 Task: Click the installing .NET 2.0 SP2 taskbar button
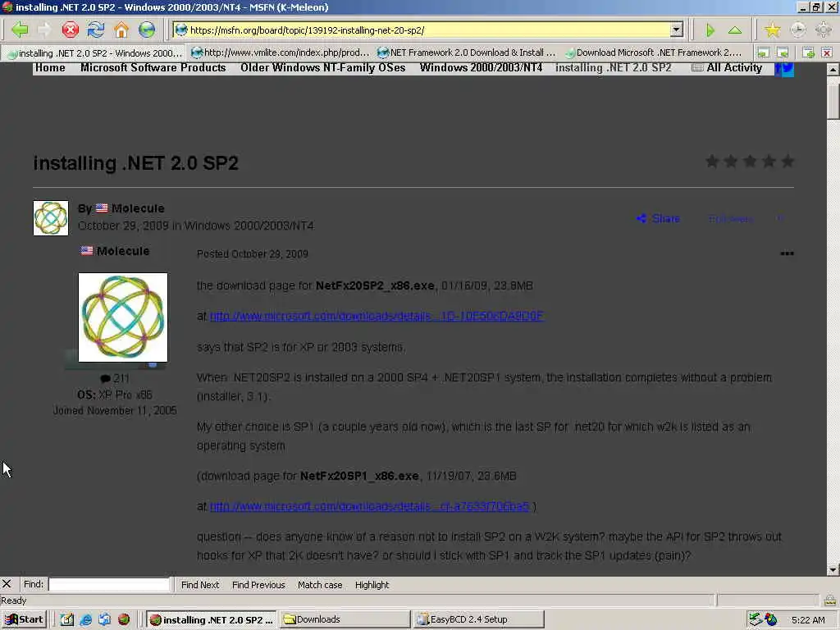[x=212, y=619]
